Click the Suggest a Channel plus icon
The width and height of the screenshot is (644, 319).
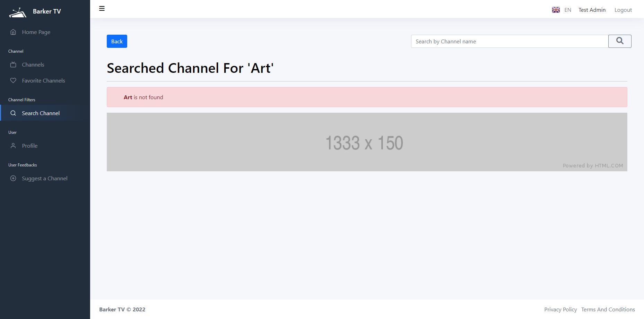pyautogui.click(x=13, y=179)
